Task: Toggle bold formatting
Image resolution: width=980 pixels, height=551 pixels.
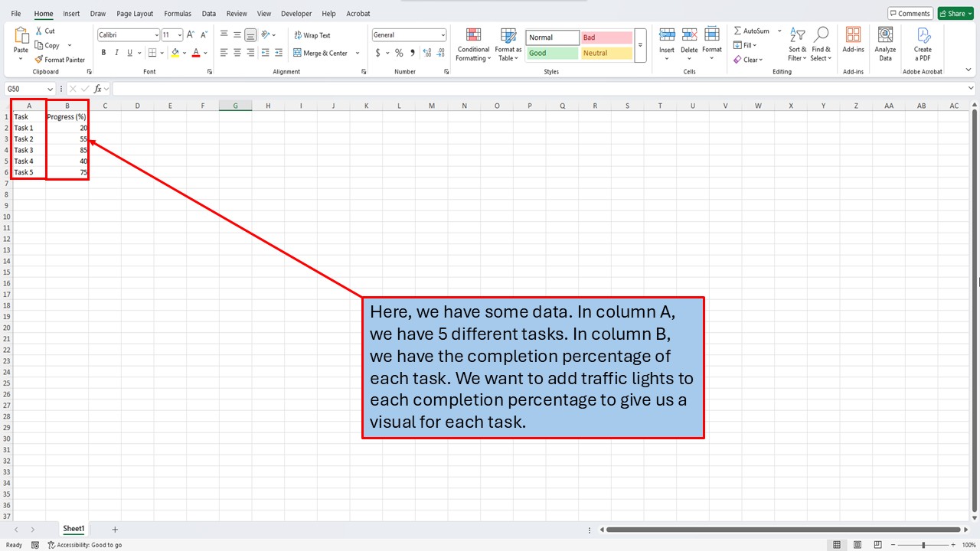Action: point(103,52)
